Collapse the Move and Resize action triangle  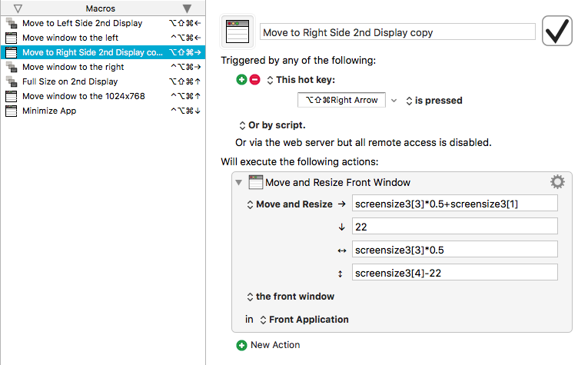click(239, 183)
